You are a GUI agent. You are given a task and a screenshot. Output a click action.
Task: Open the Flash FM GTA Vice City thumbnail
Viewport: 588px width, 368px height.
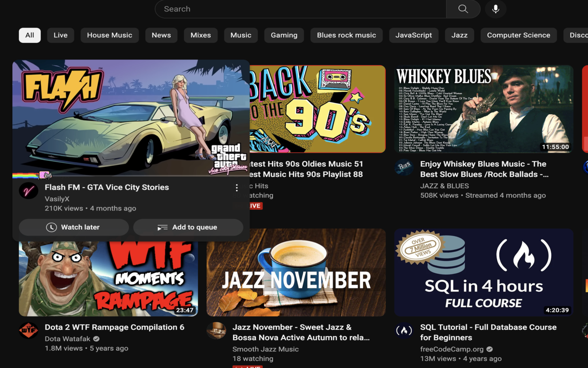point(131,118)
